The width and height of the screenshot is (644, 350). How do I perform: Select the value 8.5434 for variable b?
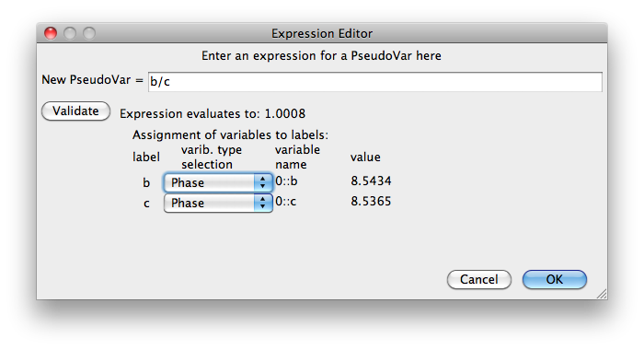(x=371, y=181)
